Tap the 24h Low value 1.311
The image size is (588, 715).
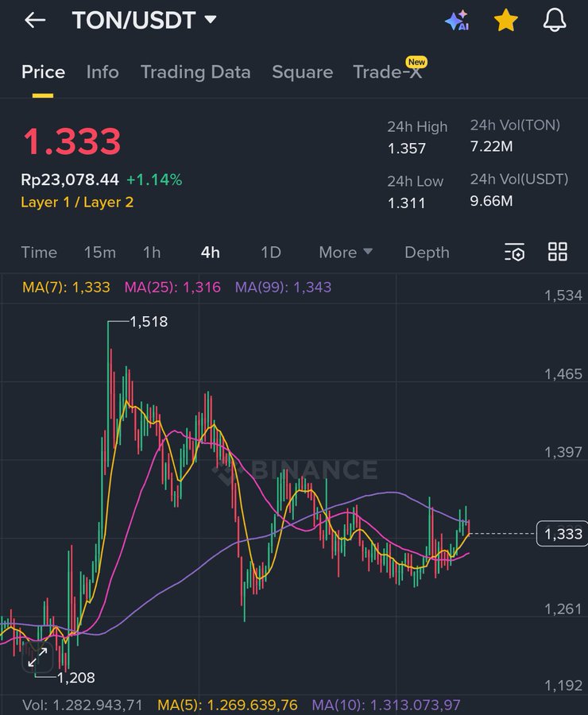[407, 203]
